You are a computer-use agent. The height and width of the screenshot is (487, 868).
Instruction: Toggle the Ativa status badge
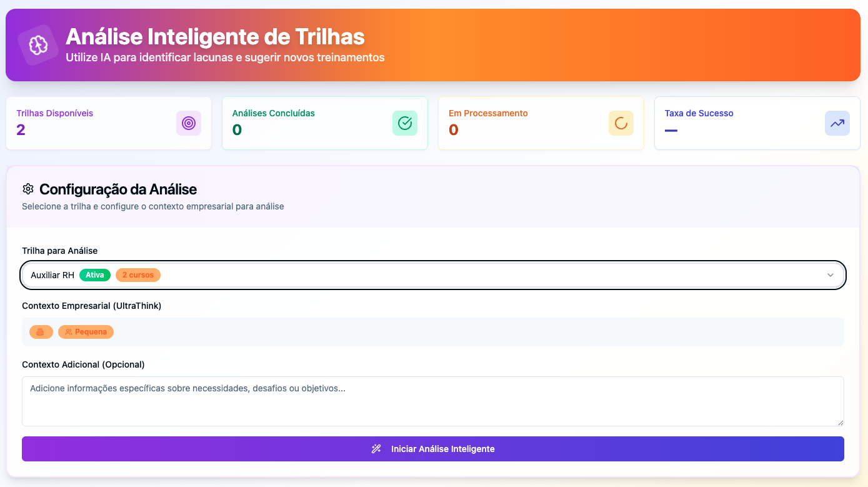tap(94, 274)
